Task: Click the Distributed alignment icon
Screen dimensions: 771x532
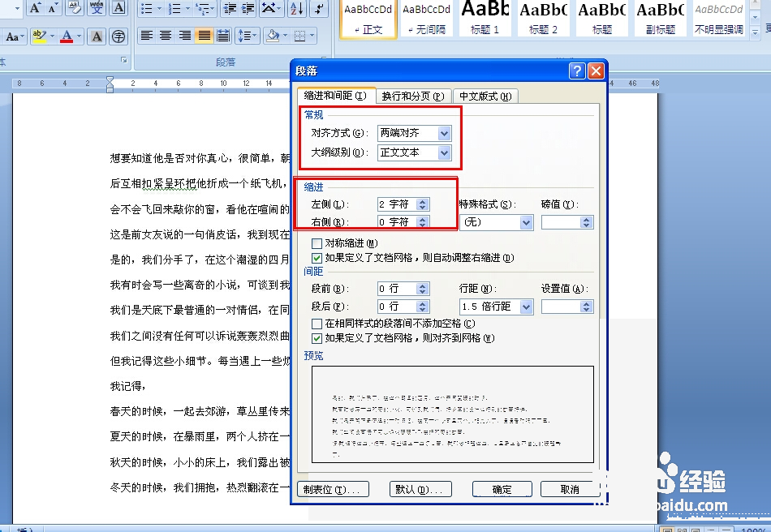Action: click(222, 36)
